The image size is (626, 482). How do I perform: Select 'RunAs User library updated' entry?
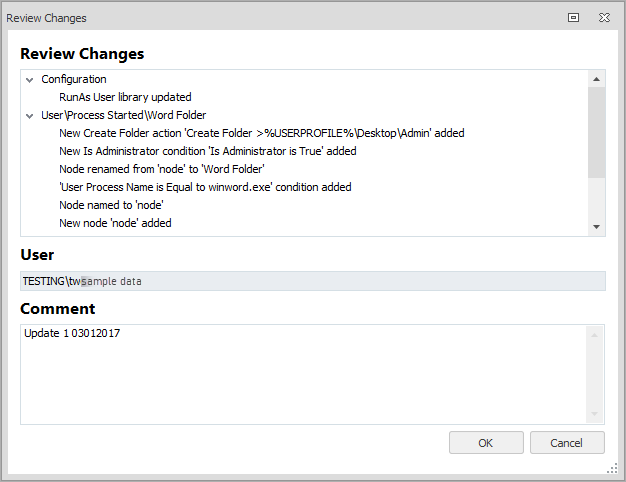125,97
